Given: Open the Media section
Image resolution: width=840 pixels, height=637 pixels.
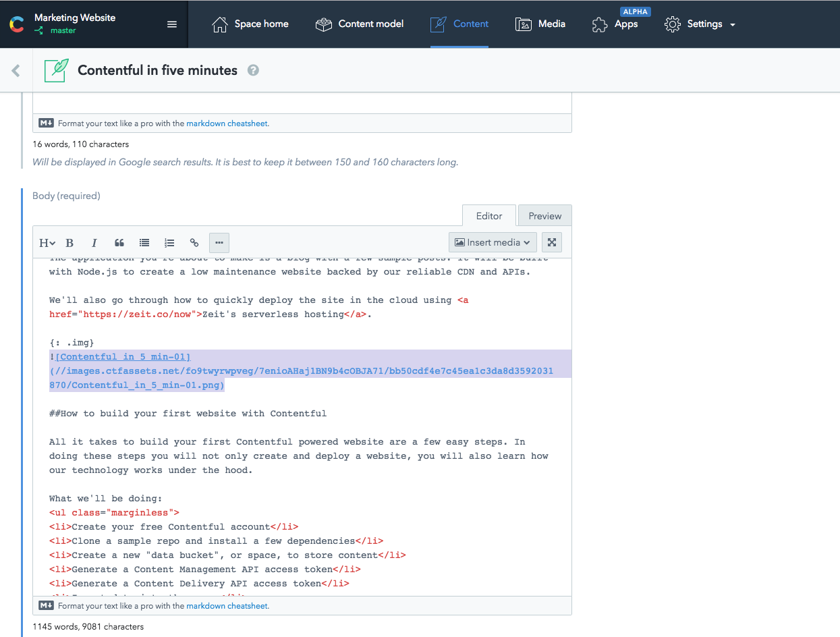Looking at the screenshot, I should [540, 24].
